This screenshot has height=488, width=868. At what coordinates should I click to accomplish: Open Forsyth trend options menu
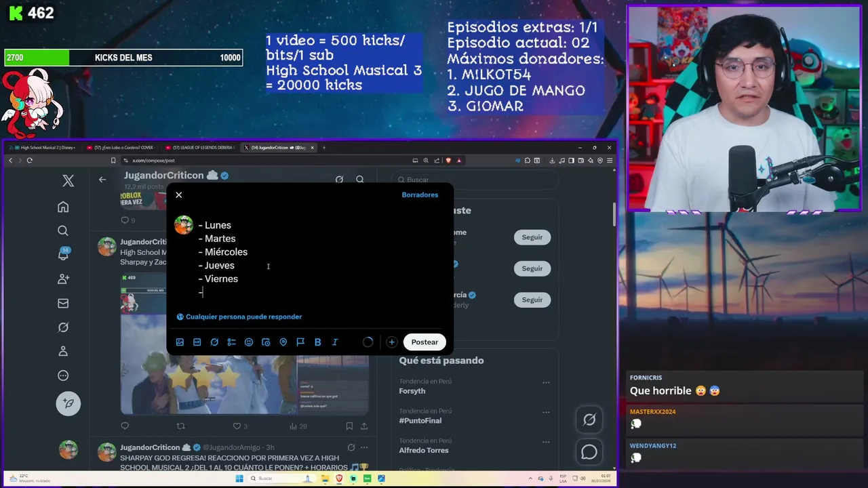546,382
